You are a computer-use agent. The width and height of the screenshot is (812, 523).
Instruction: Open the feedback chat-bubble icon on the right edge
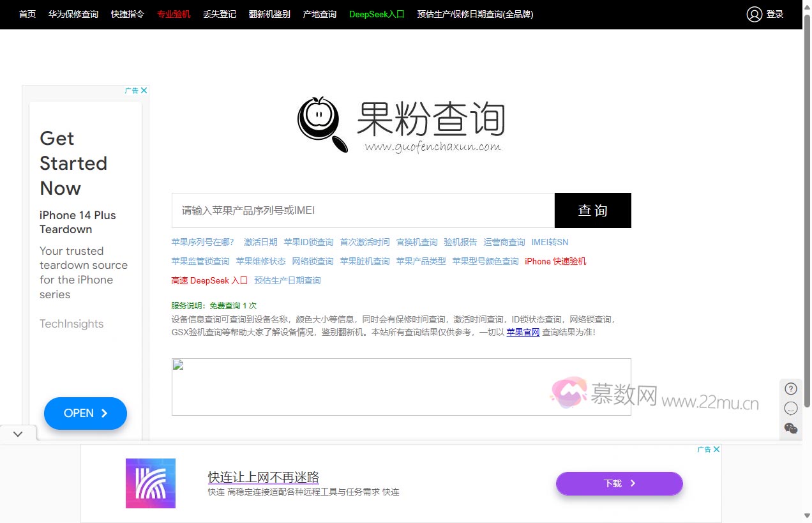click(x=790, y=408)
